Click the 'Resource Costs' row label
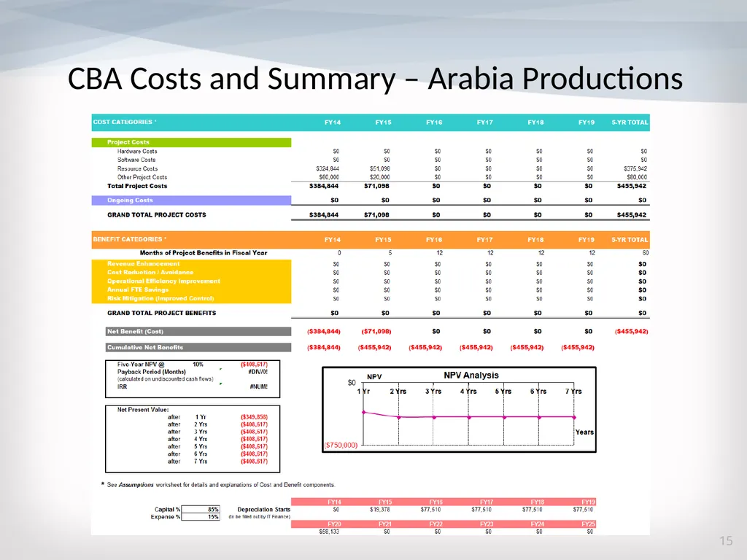 click(137, 168)
